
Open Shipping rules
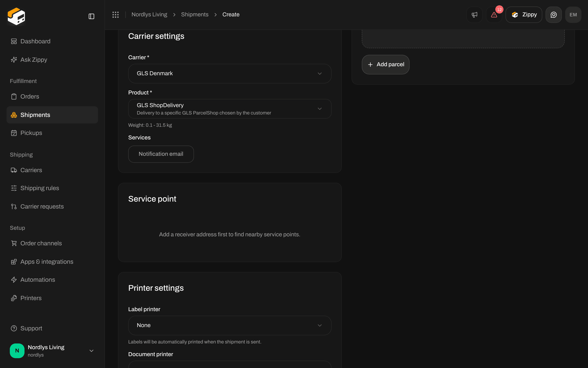pyautogui.click(x=52, y=188)
